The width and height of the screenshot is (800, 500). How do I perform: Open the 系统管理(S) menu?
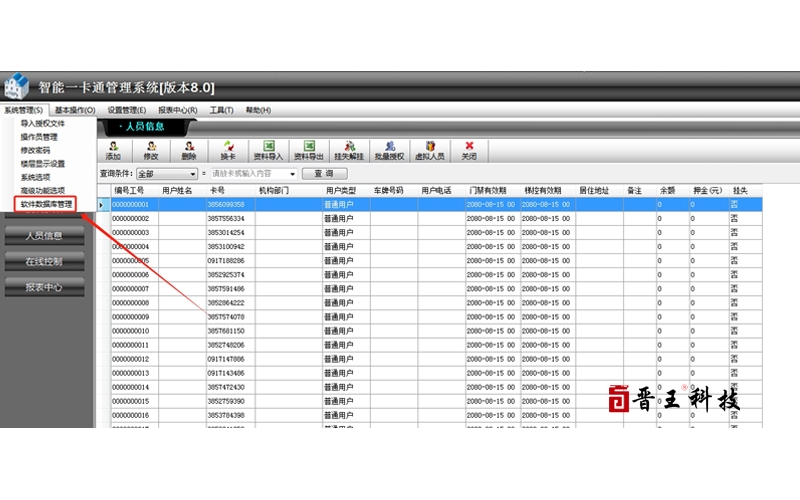pyautogui.click(x=23, y=110)
